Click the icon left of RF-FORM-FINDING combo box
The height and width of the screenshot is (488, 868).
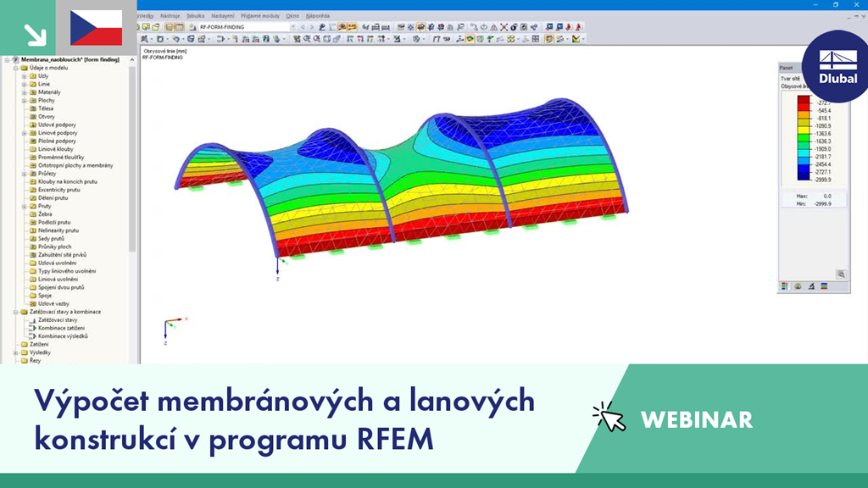coord(192,26)
